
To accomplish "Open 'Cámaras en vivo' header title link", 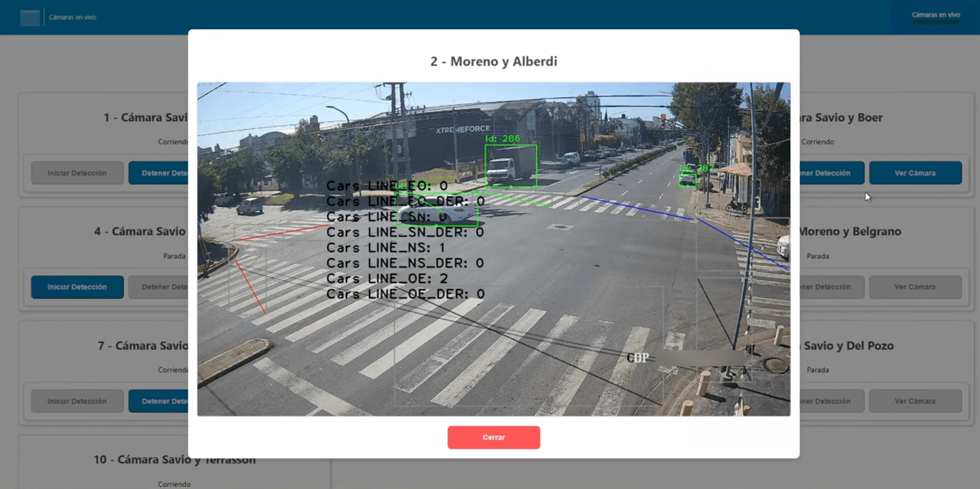I will (x=72, y=17).
